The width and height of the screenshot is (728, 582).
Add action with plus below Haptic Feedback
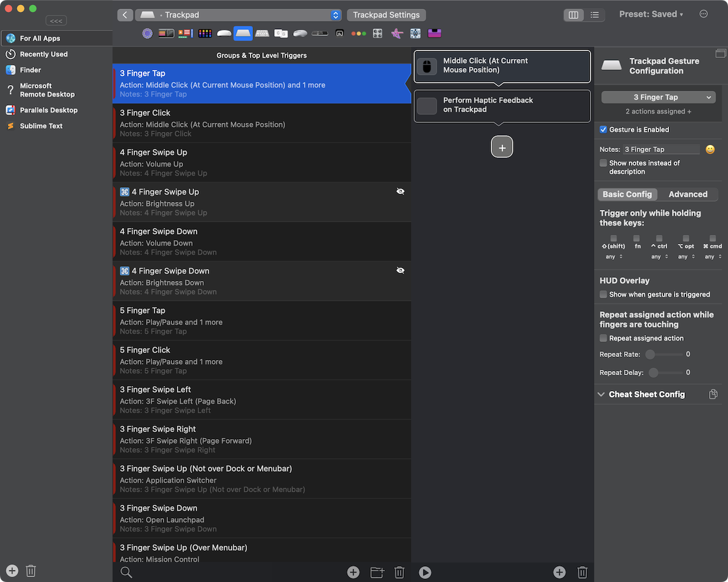click(502, 147)
